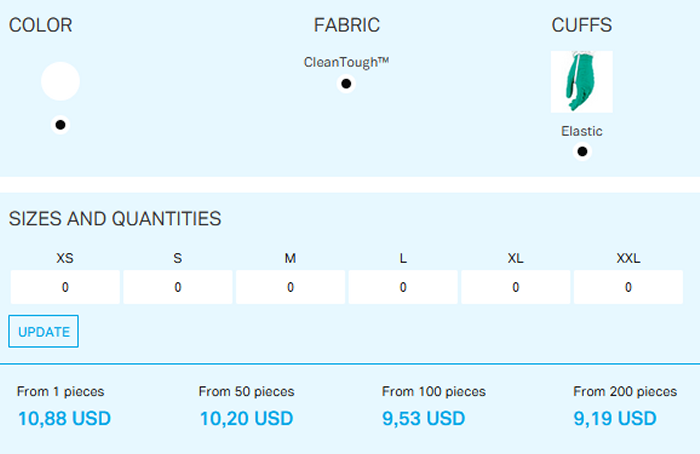
Task: Click the M size quantity field
Action: click(x=290, y=288)
